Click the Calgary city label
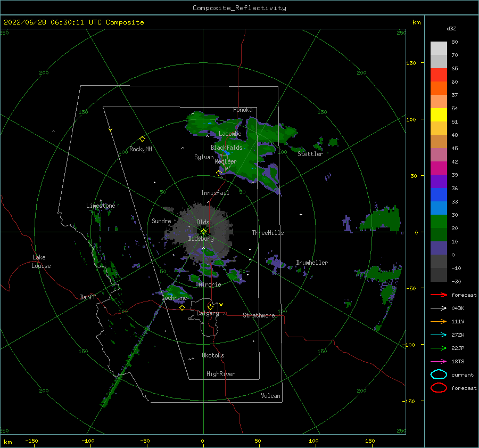 tap(208, 313)
